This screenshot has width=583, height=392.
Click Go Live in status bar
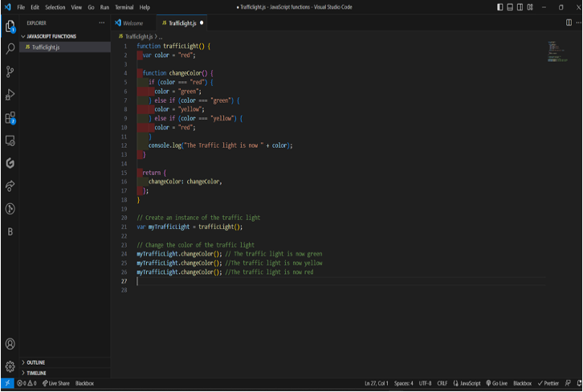497,383
